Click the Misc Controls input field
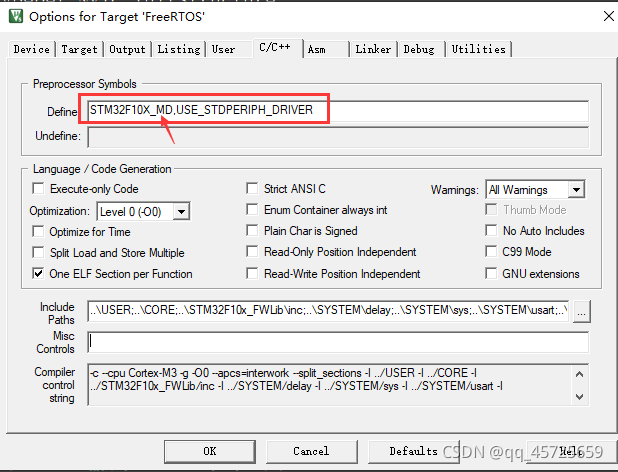 coord(338,342)
